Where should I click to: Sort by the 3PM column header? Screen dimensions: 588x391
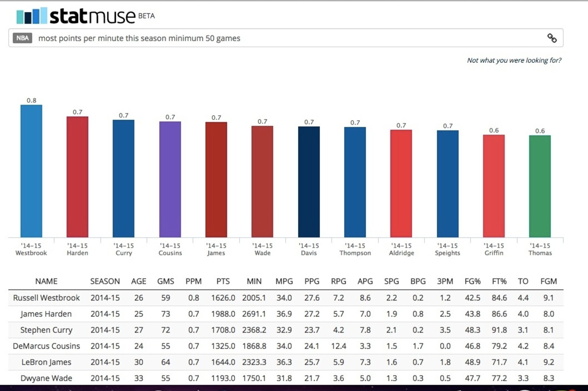(445, 281)
